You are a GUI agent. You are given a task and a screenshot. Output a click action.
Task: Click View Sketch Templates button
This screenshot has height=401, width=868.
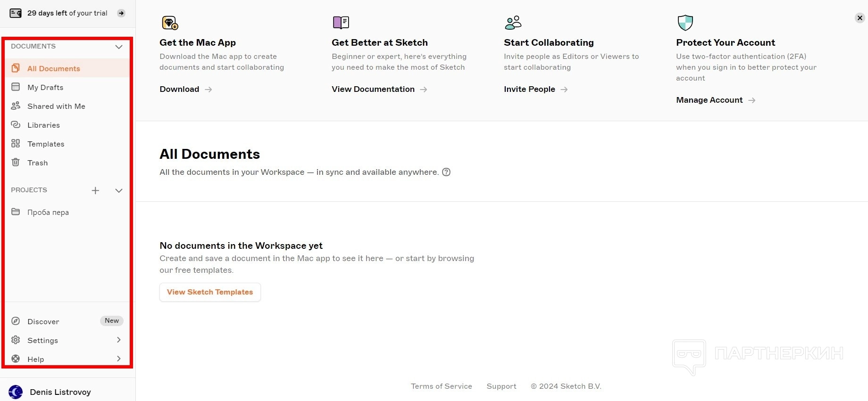210,292
